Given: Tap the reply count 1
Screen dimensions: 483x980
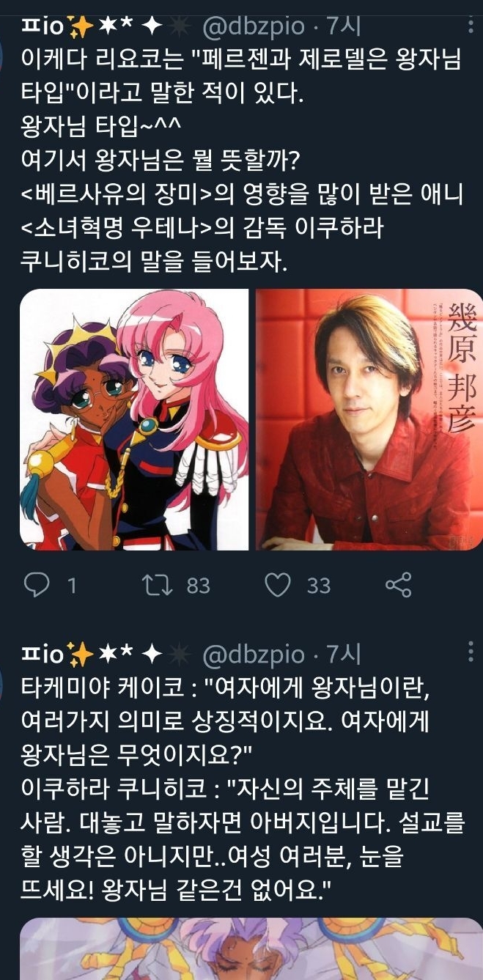Looking at the screenshot, I should click(71, 586).
